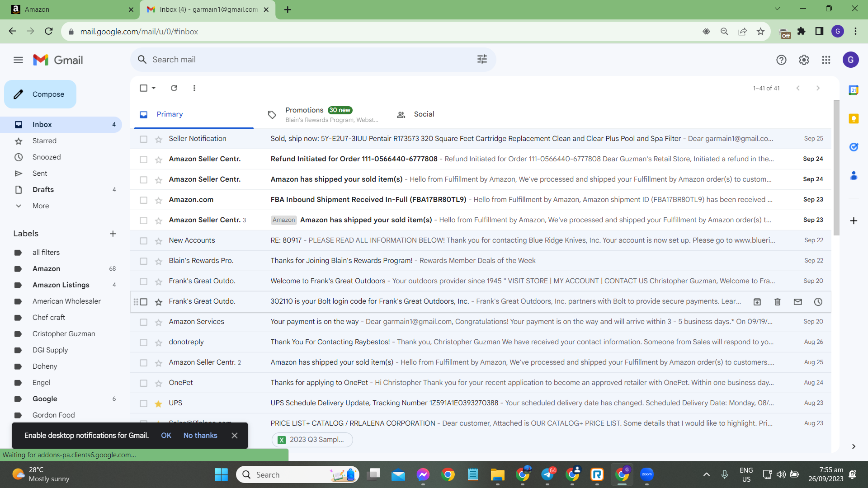Viewport: 868px width, 488px height.
Task: Click OK to enable desktop notifications
Action: (x=166, y=436)
